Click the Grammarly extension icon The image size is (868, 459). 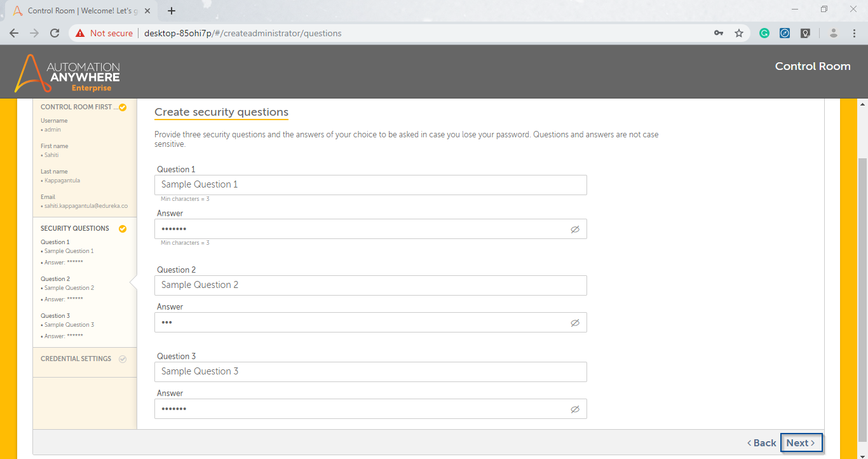click(x=764, y=33)
